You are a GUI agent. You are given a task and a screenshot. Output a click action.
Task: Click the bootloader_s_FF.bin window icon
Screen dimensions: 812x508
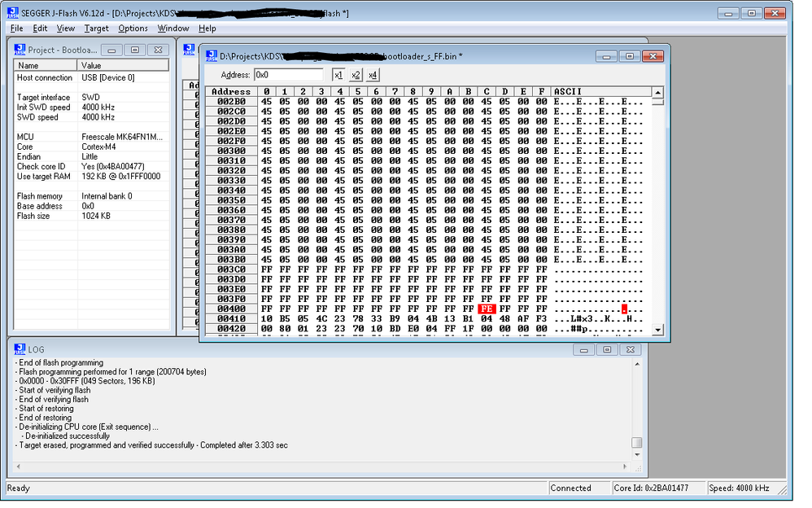[x=212, y=56]
